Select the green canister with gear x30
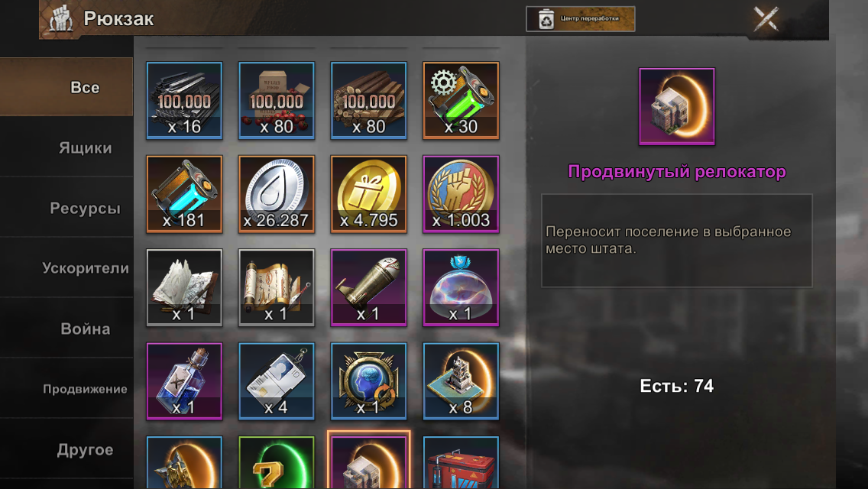 pos(461,100)
